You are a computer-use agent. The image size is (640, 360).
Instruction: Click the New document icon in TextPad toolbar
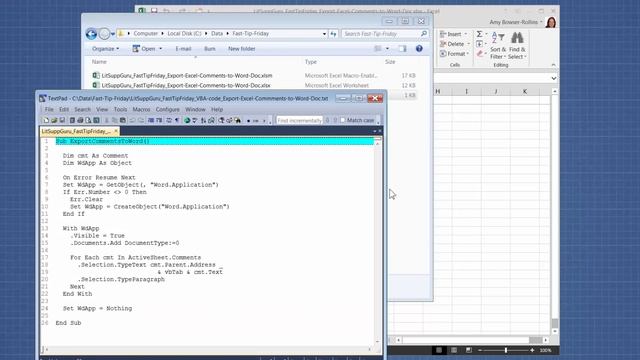pyautogui.click(x=46, y=120)
